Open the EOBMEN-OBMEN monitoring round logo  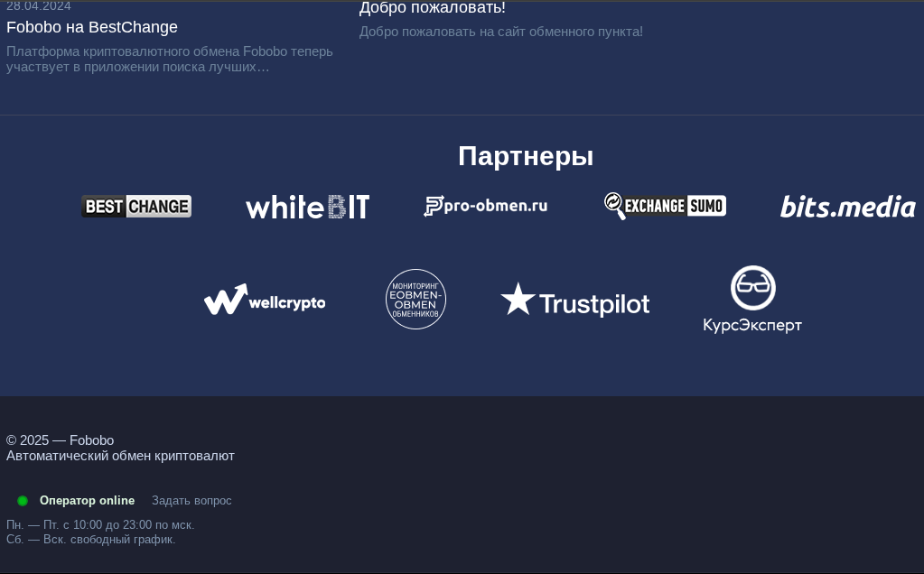(x=415, y=299)
